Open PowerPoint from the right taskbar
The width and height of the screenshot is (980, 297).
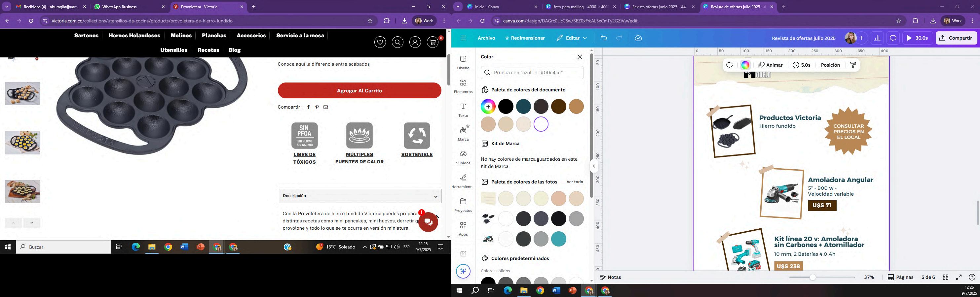coord(573,290)
